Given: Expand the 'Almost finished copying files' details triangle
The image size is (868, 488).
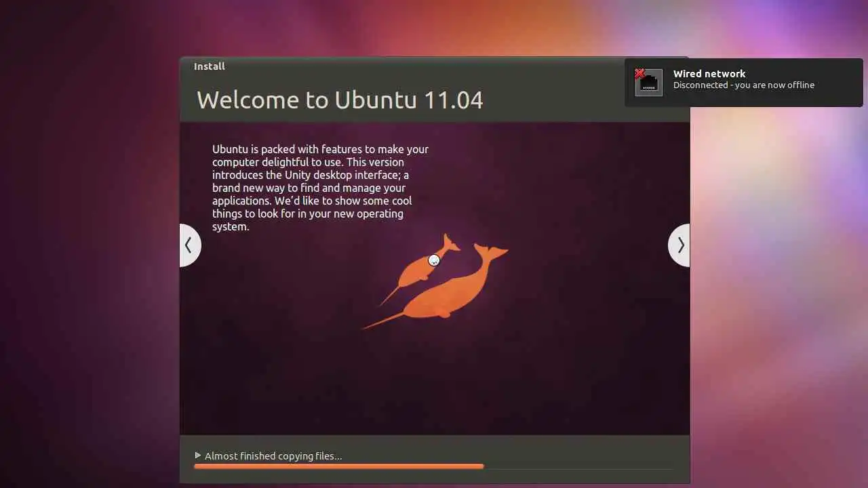Looking at the screenshot, I should point(197,455).
